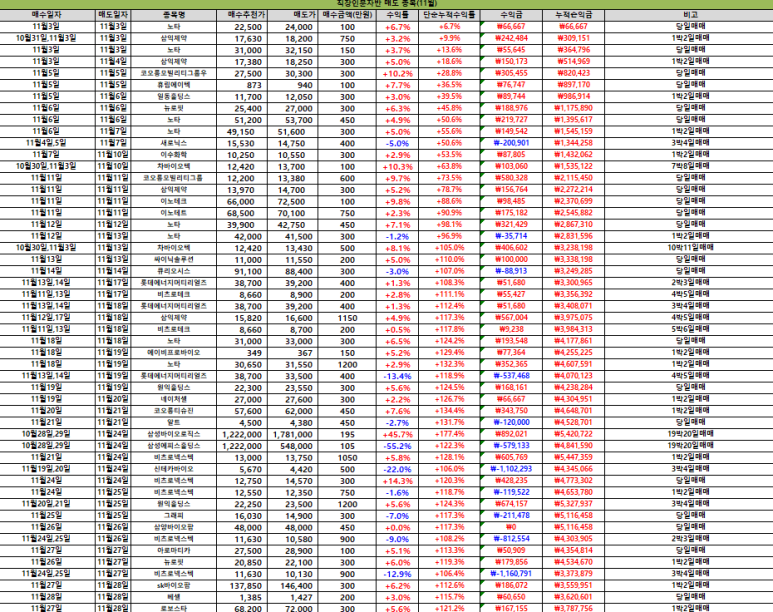The image size is (773, 612).
Task: Click the sell price cell 548,000
Action: (293, 446)
